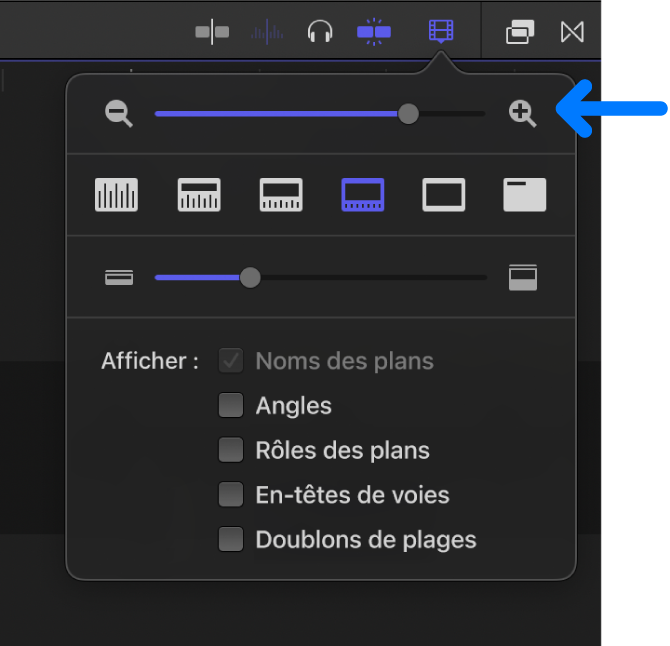Select clip labels only appearance
The width and height of the screenshot is (670, 646).
tap(525, 195)
